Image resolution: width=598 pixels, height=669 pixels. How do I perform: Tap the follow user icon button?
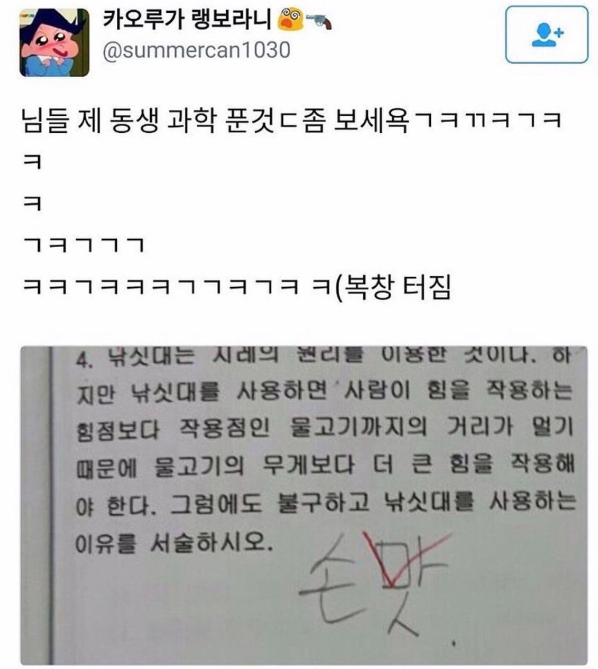pos(546,35)
